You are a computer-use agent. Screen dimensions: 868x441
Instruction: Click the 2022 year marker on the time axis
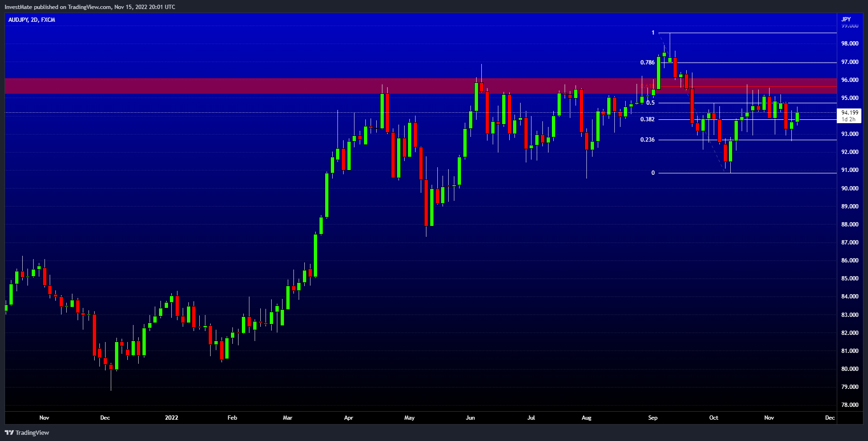click(171, 418)
